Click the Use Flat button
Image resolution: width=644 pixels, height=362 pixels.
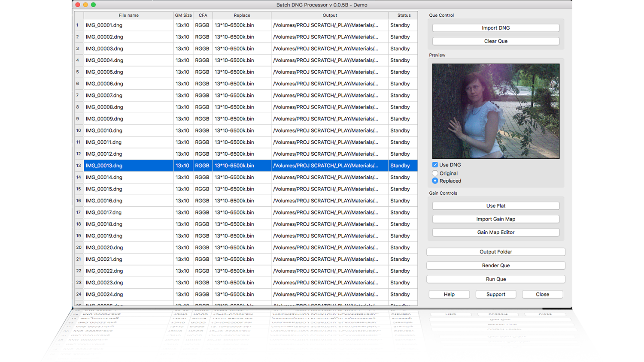495,206
